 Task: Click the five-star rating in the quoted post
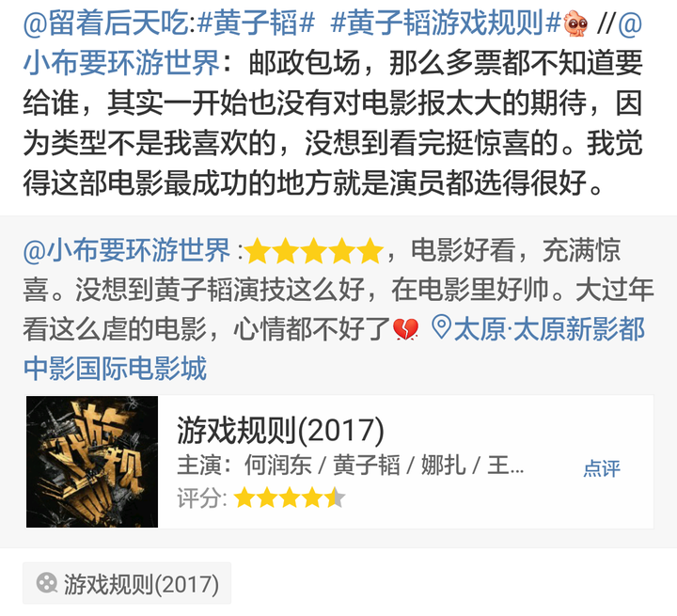[314, 250]
